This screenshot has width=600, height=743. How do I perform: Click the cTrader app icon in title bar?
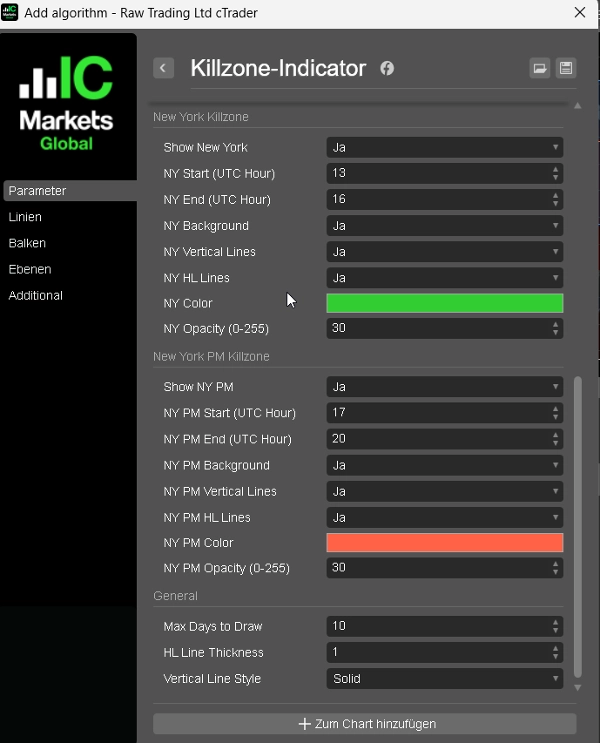pyautogui.click(x=11, y=12)
